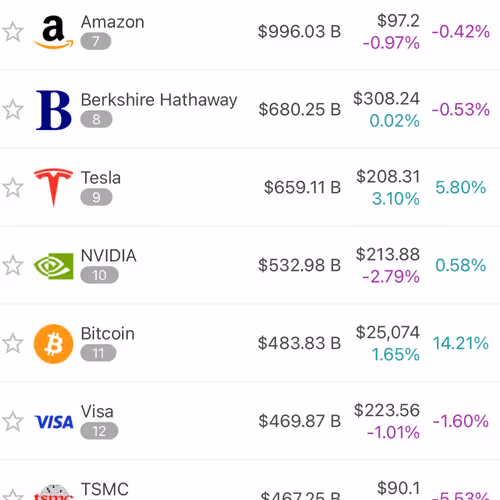The image size is (500, 500).
Task: Click the Bitcoin name link
Action: (108, 334)
